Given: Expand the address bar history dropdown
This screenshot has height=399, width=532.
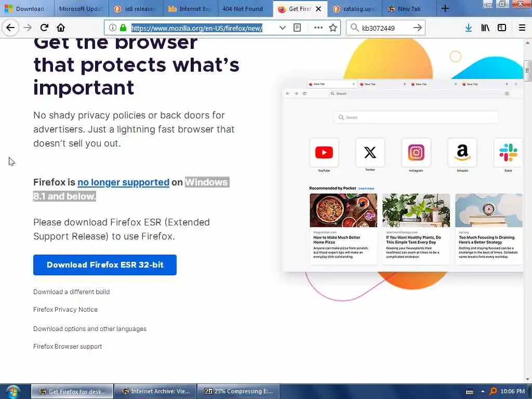Looking at the screenshot, I should (282, 28).
